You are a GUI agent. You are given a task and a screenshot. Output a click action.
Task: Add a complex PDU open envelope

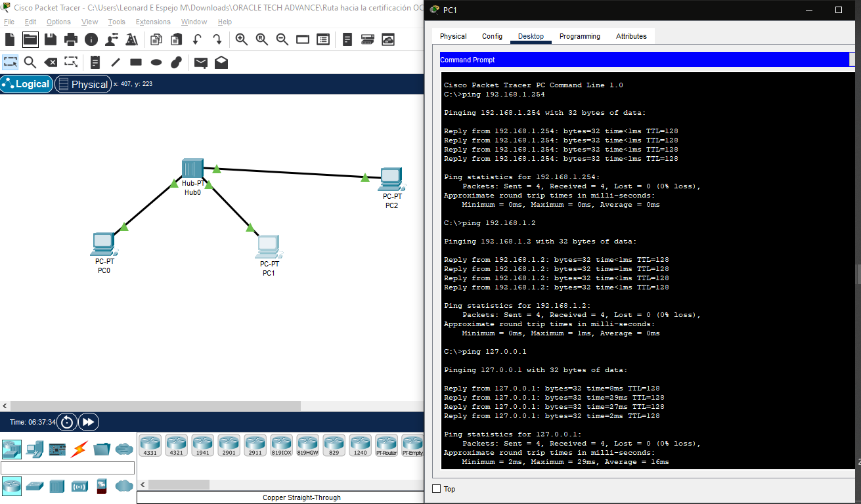click(221, 62)
